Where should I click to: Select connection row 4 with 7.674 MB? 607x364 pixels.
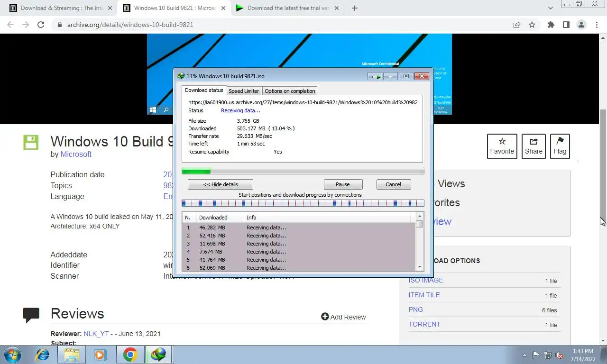coord(299,252)
